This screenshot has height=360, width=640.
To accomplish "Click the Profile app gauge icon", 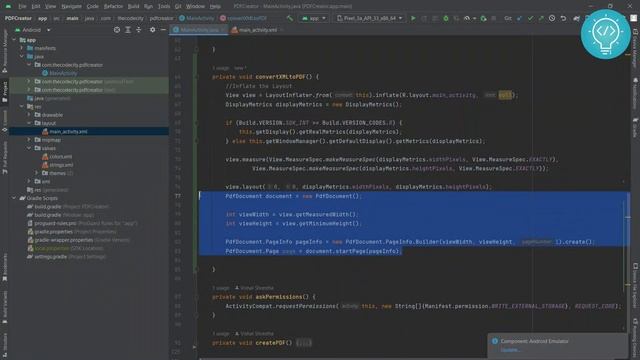I will tap(467, 18).
